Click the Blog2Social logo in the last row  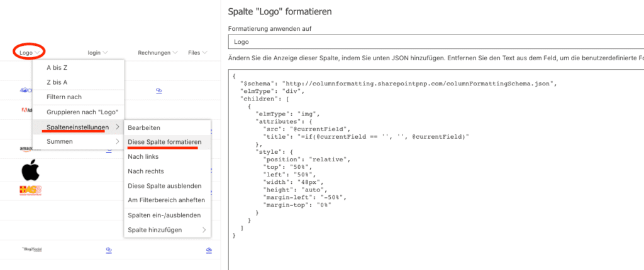click(x=31, y=249)
